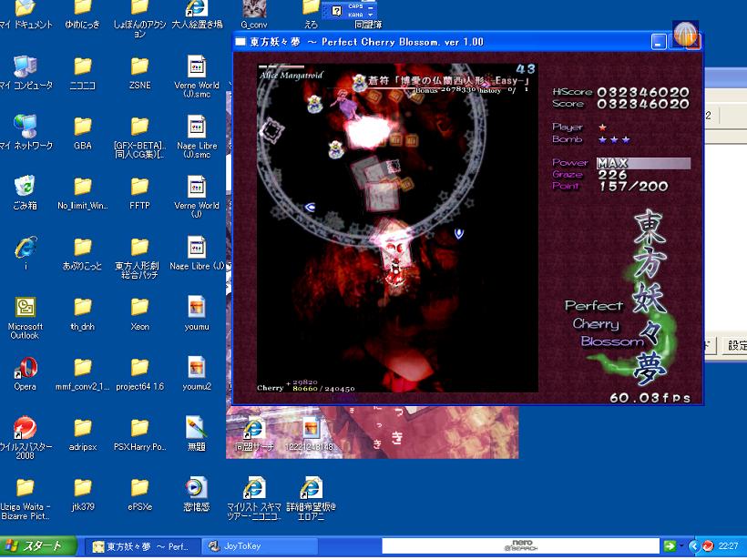
Task: Click the 設定 button in background window
Action: 735,345
